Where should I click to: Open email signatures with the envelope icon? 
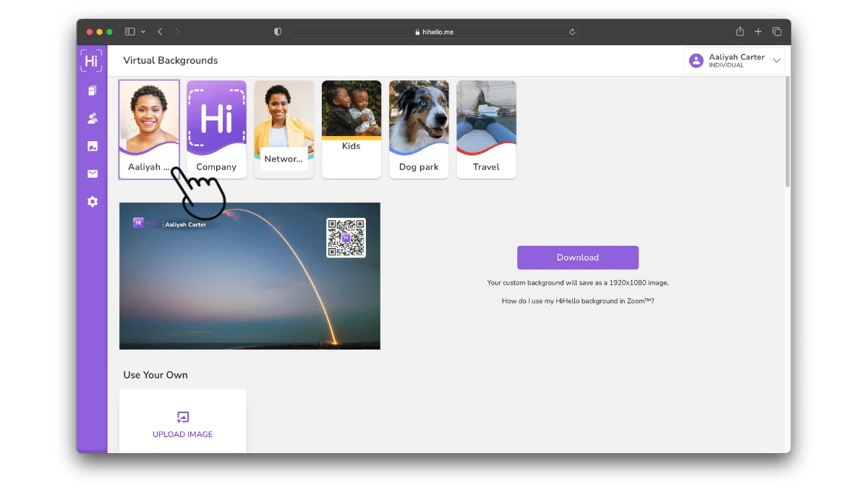click(x=92, y=174)
